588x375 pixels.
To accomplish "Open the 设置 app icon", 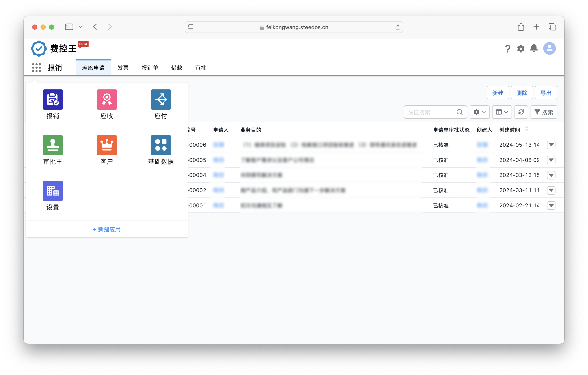I will [53, 191].
